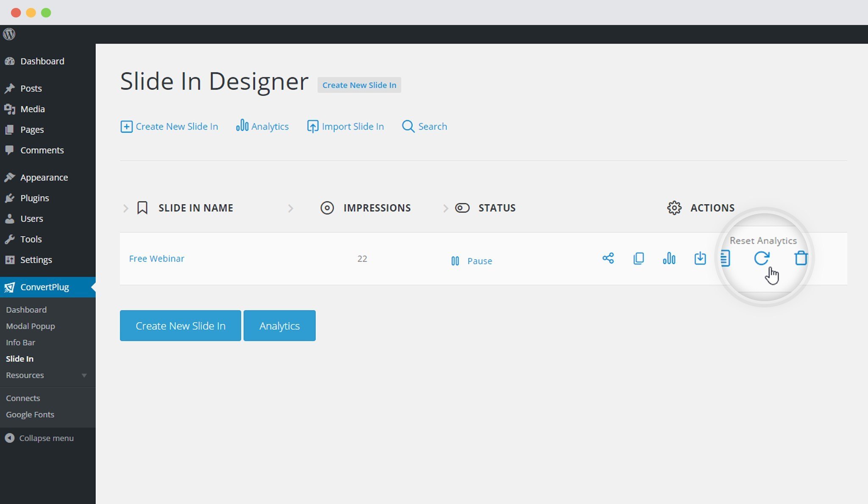Open ConvertPlug Dashboard submenu item
Viewport: 868px width, 504px height.
pyautogui.click(x=26, y=310)
